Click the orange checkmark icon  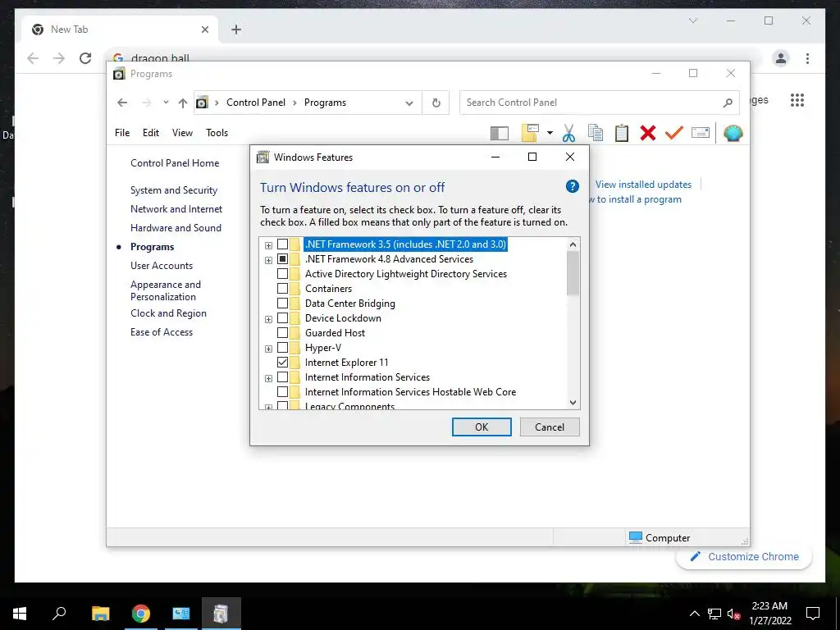[674, 133]
